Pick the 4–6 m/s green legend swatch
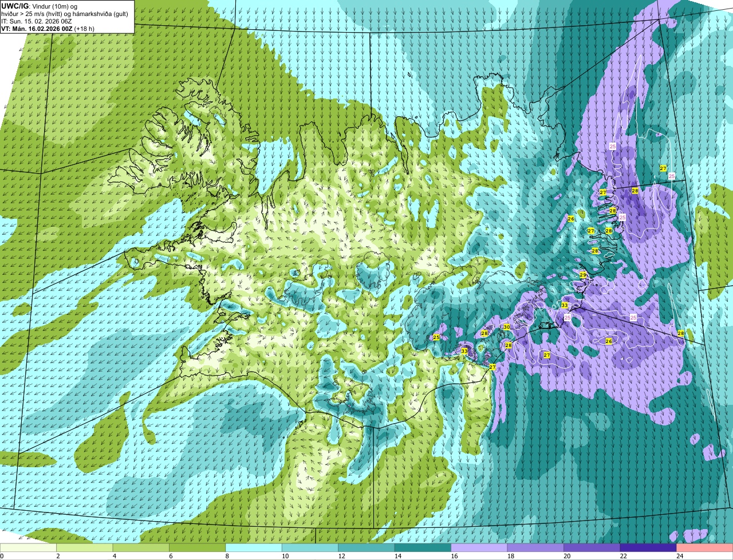733x560 pixels. pyautogui.click(x=141, y=548)
